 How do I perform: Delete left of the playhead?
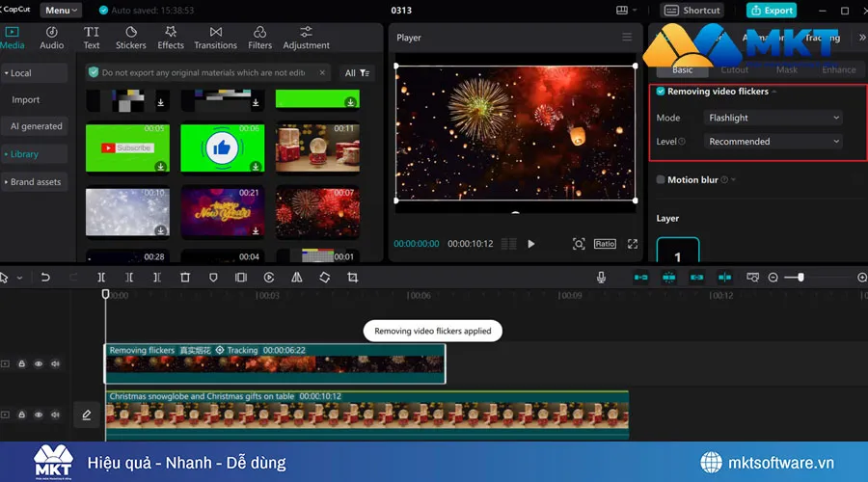(129, 278)
